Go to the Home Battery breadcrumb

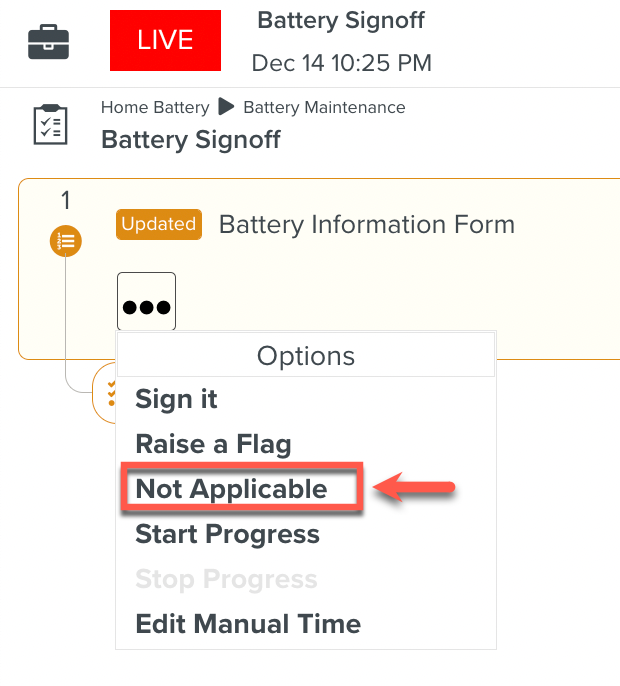tap(155, 107)
